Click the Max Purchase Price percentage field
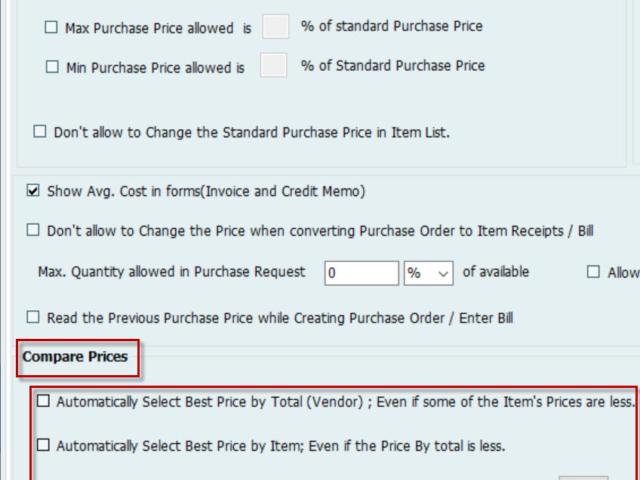Screen dimensions: 640x480 click(275, 27)
